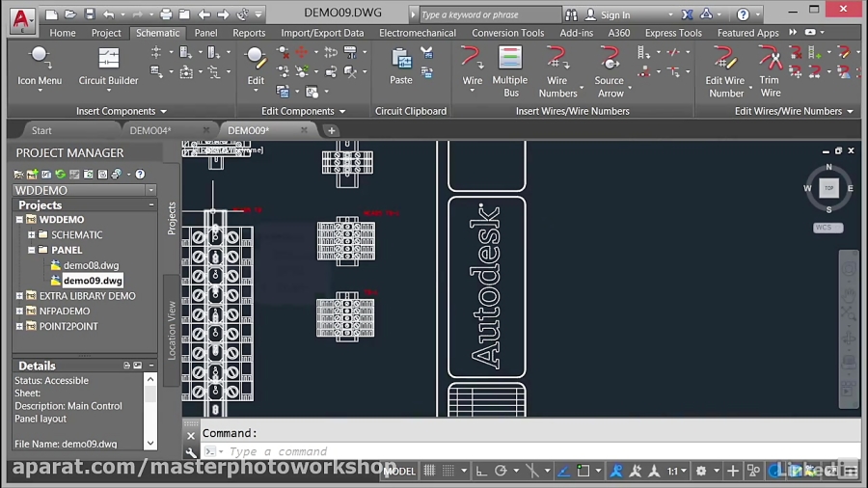Click the Autodesk Exchange X icon

coord(687,14)
